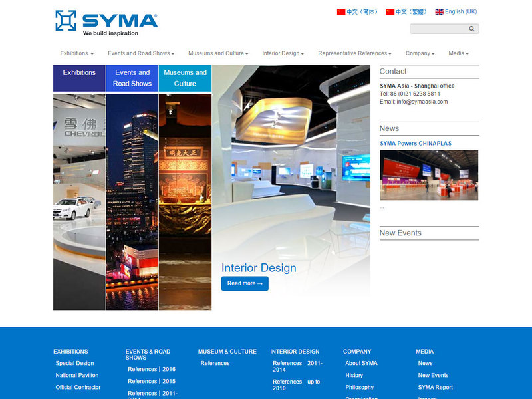This screenshot has height=399, width=532.
Task: Open footer Special Design link
Action: pyautogui.click(x=74, y=363)
